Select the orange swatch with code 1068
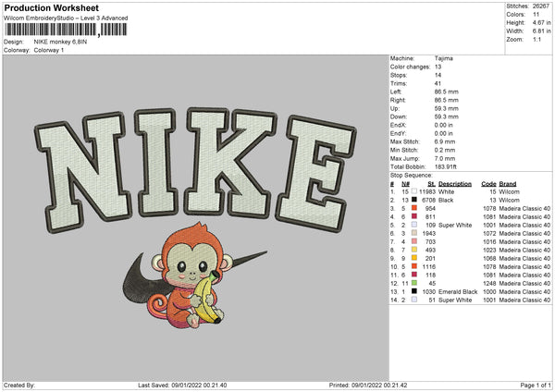 (x=416, y=258)
